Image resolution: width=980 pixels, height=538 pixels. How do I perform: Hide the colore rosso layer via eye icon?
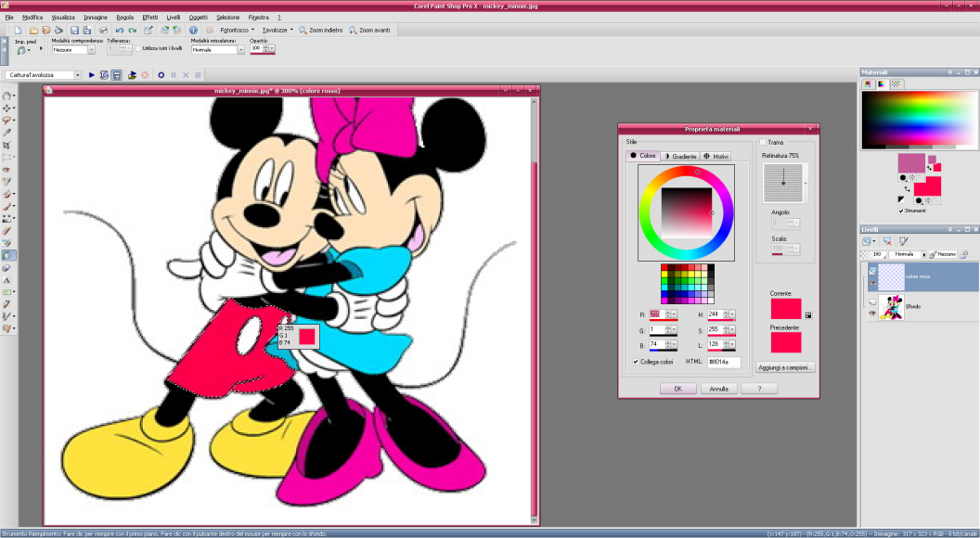(x=872, y=283)
